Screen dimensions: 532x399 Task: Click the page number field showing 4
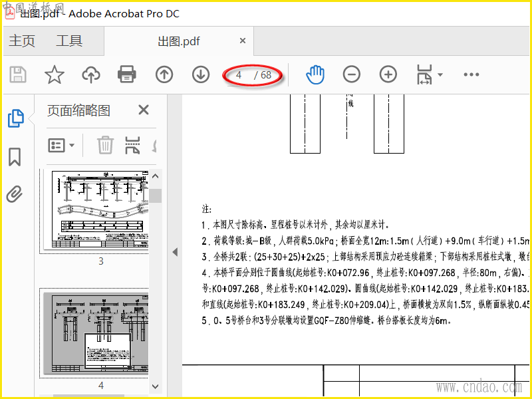239,74
